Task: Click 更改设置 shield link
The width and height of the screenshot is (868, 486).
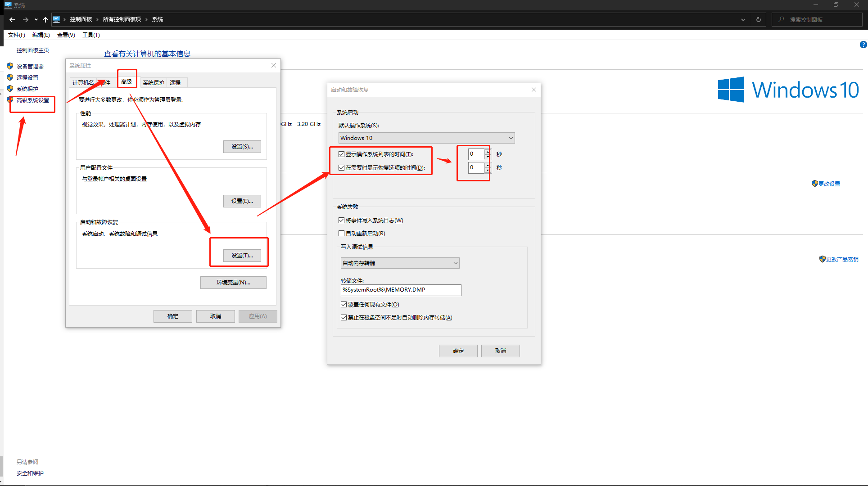Action: click(828, 184)
